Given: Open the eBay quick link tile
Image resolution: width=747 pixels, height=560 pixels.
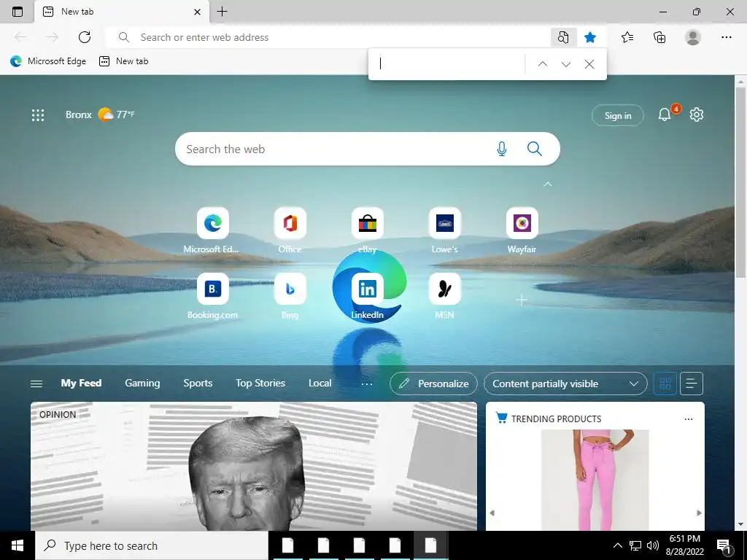Looking at the screenshot, I should tap(368, 223).
